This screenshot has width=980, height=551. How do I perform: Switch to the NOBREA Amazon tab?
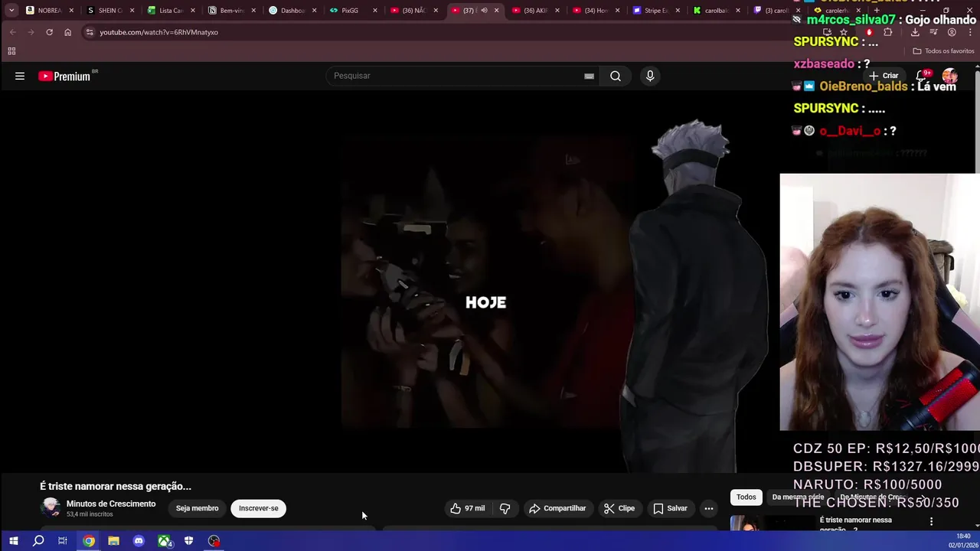tap(49, 11)
